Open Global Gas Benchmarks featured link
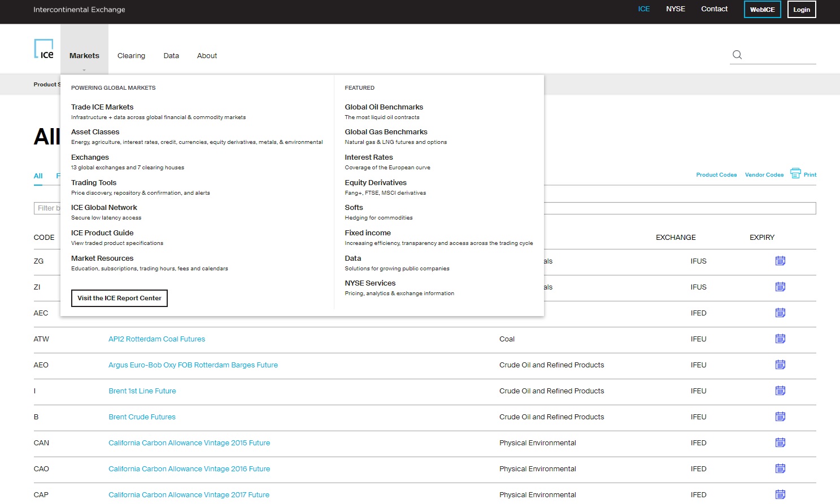 tap(386, 132)
